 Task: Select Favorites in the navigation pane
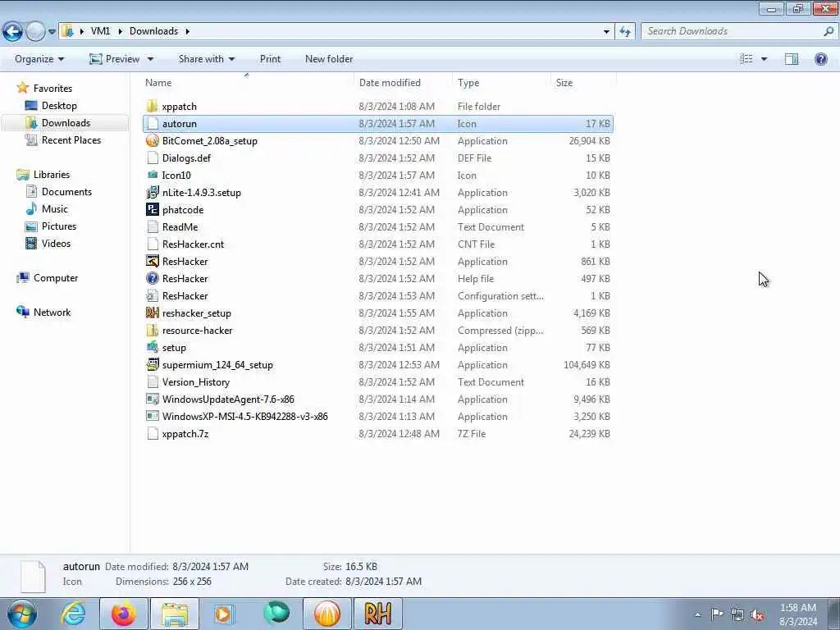click(52, 89)
